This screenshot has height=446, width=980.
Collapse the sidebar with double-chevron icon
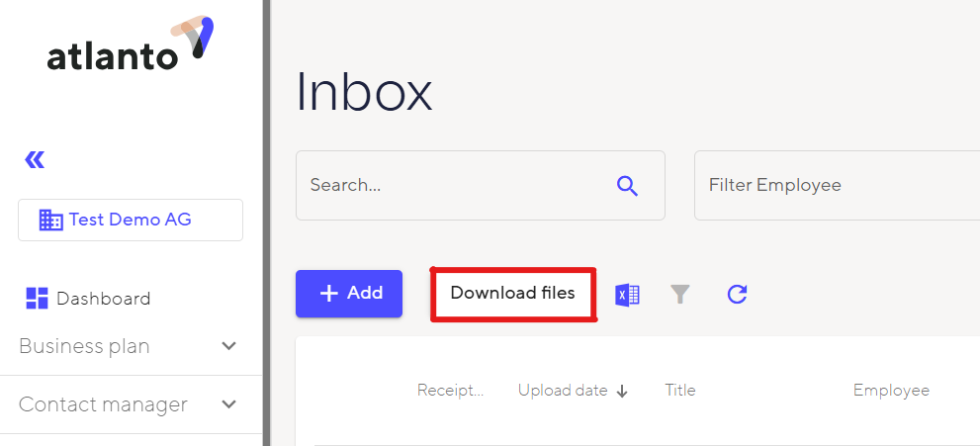tap(35, 159)
